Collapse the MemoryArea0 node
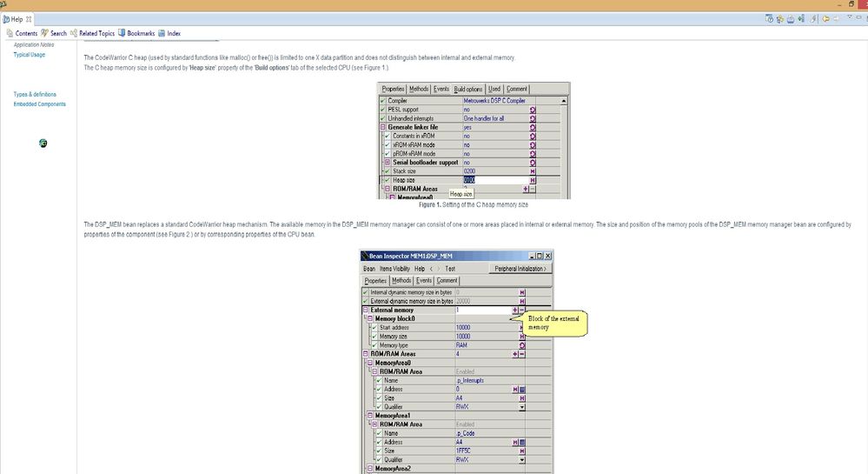The height and width of the screenshot is (474, 868). (370, 363)
